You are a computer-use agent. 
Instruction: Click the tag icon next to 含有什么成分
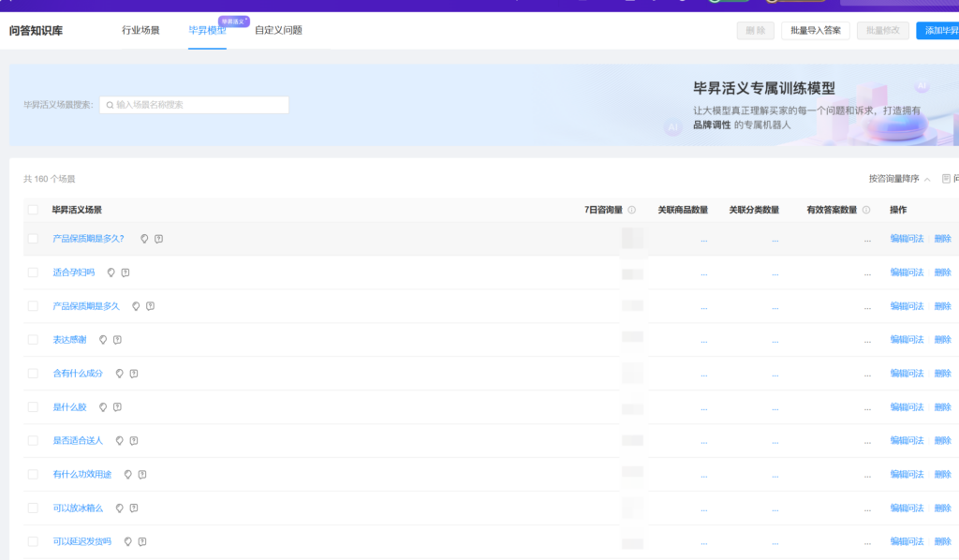(120, 374)
